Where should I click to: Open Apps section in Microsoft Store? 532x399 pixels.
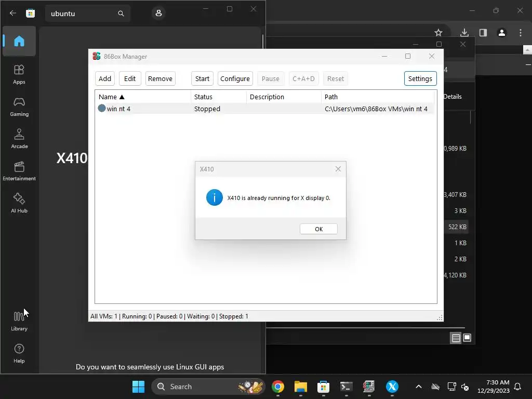pos(19,74)
